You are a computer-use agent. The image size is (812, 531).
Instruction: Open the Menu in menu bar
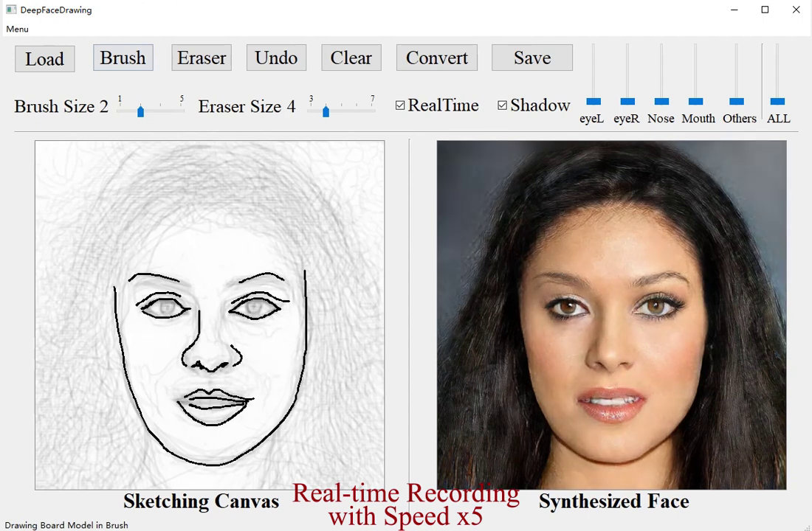tap(18, 29)
